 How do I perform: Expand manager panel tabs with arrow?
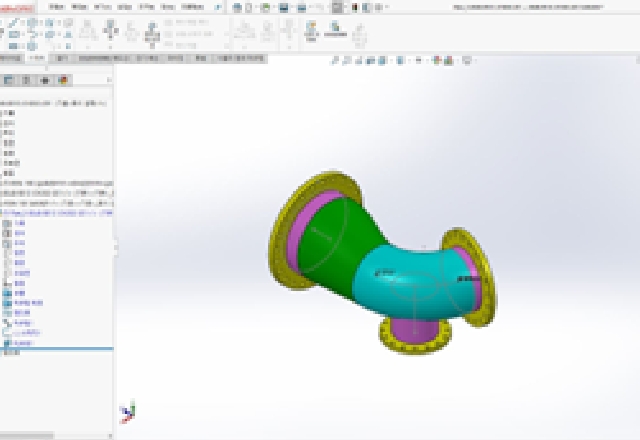click(109, 80)
